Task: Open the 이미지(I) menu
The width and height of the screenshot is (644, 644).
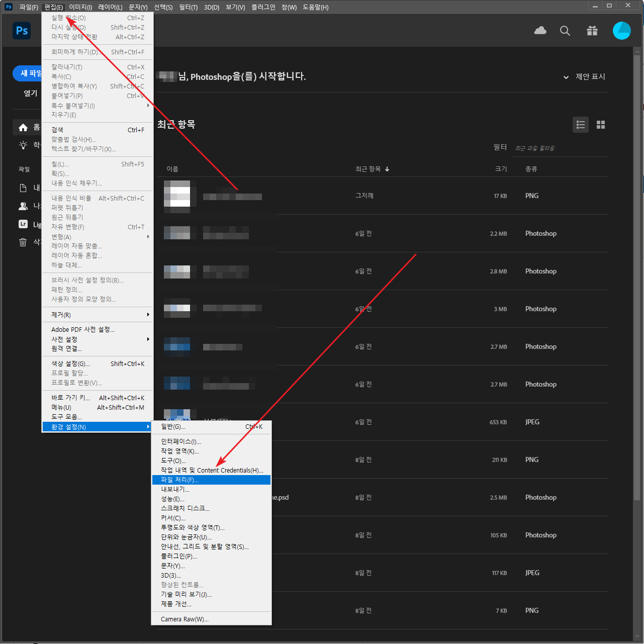Action: (x=80, y=7)
